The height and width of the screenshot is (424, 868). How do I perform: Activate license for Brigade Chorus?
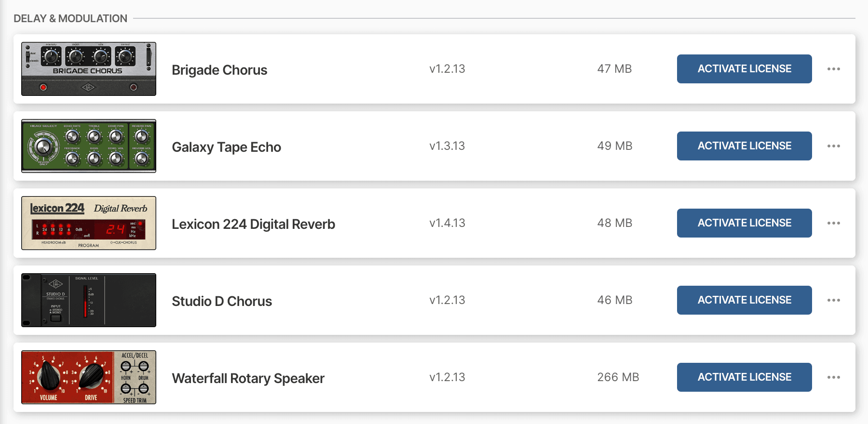click(x=744, y=69)
